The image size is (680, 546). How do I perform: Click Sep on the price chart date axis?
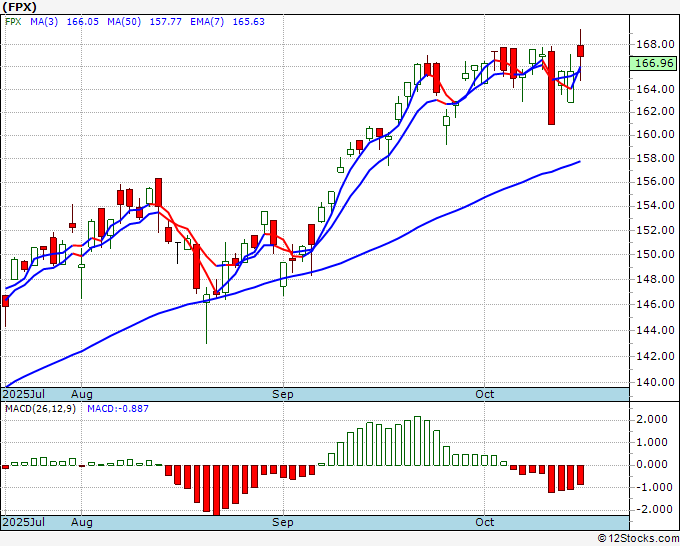[283, 394]
